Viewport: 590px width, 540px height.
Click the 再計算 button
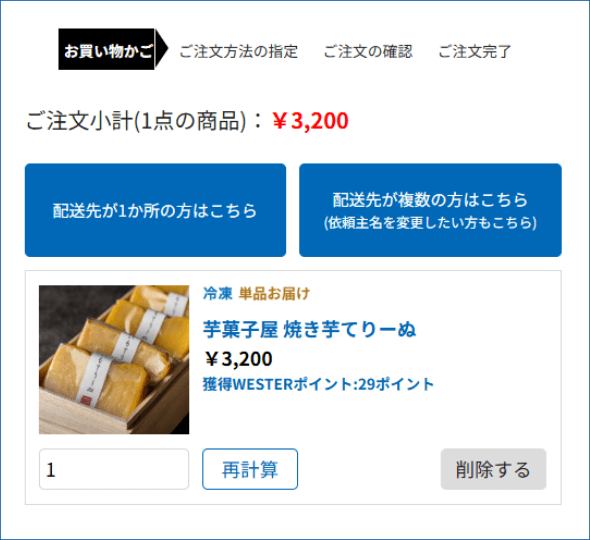(250, 469)
